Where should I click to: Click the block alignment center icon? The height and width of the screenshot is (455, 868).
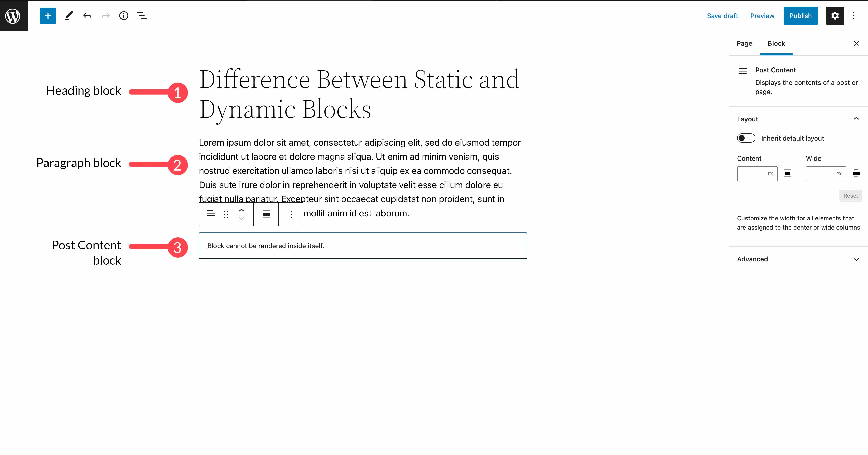265,214
